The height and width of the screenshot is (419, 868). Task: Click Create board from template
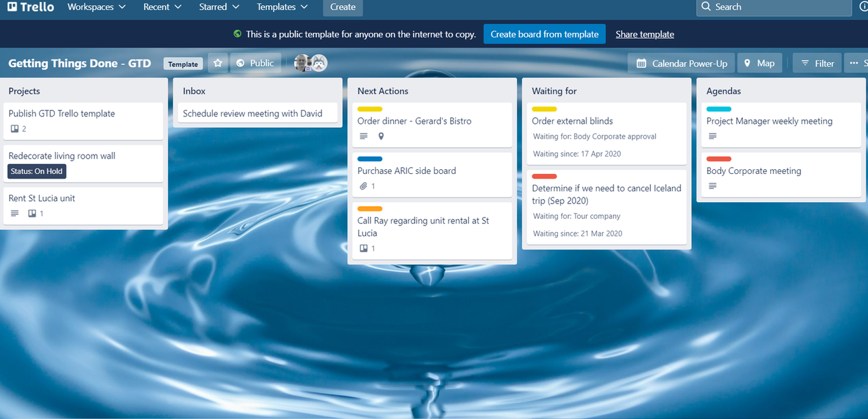point(545,33)
